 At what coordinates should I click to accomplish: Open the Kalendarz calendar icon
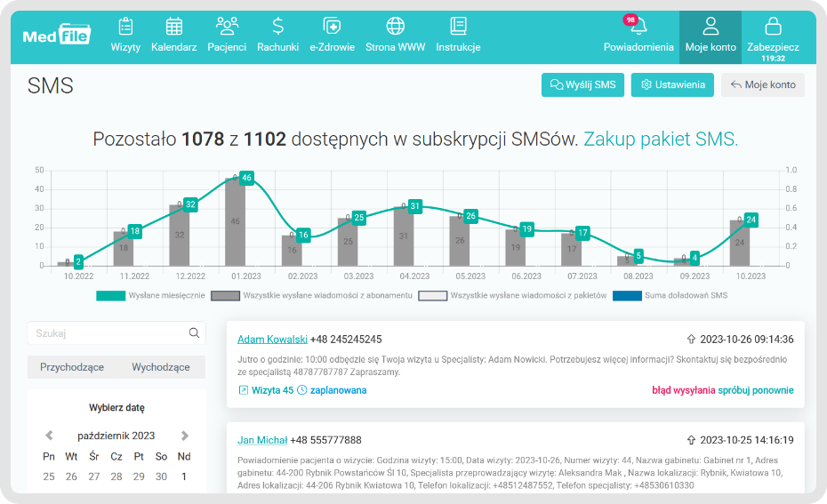tap(174, 27)
